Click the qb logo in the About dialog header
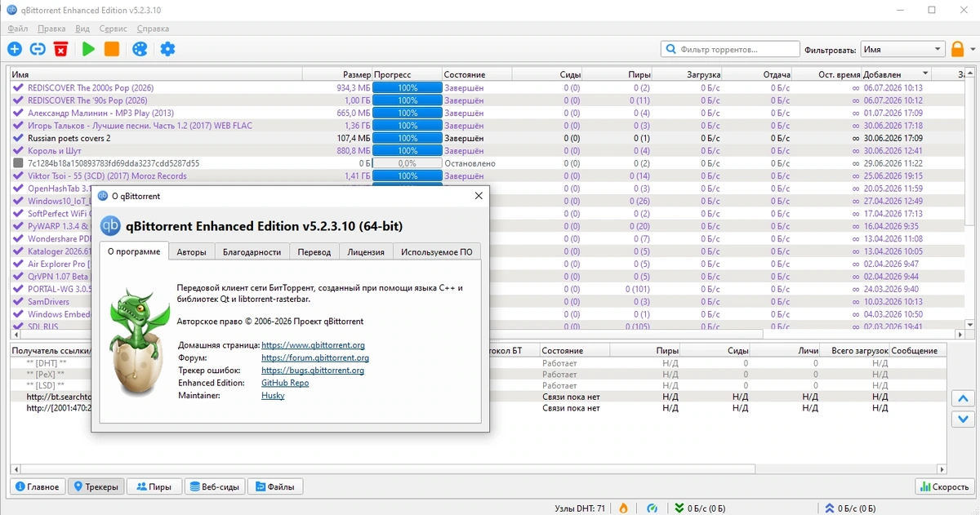The width and height of the screenshot is (980, 515). click(x=110, y=225)
